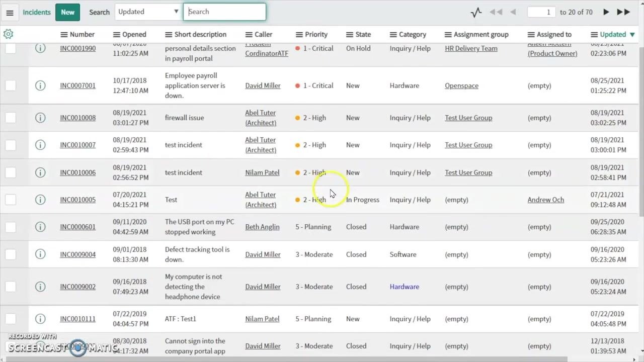Check the row box for INC0009004
The image size is (644, 362).
[11, 254]
